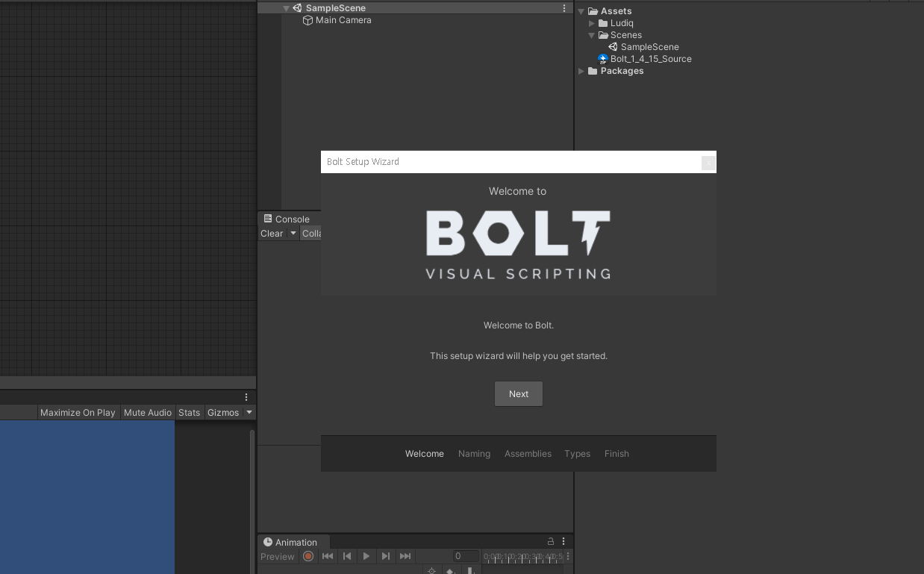924x574 pixels.
Task: Toggle Mute Audio in Game view
Action: click(148, 412)
